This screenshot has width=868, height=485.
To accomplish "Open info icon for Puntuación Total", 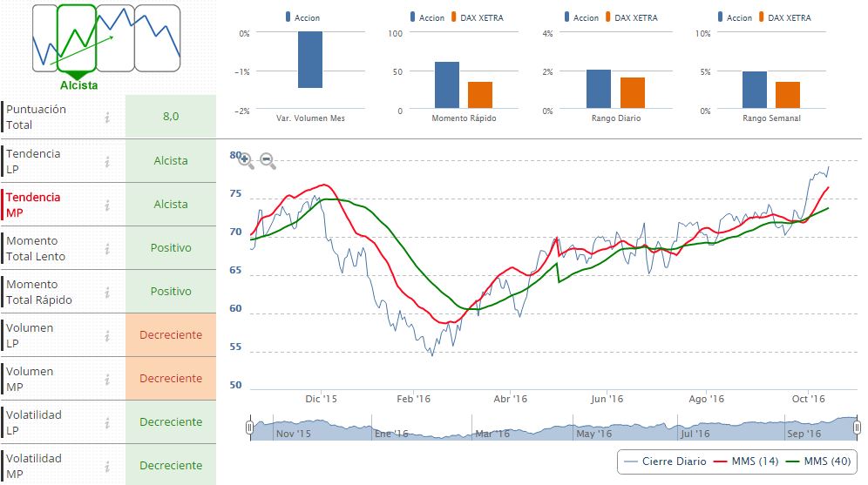I will pyautogui.click(x=107, y=118).
